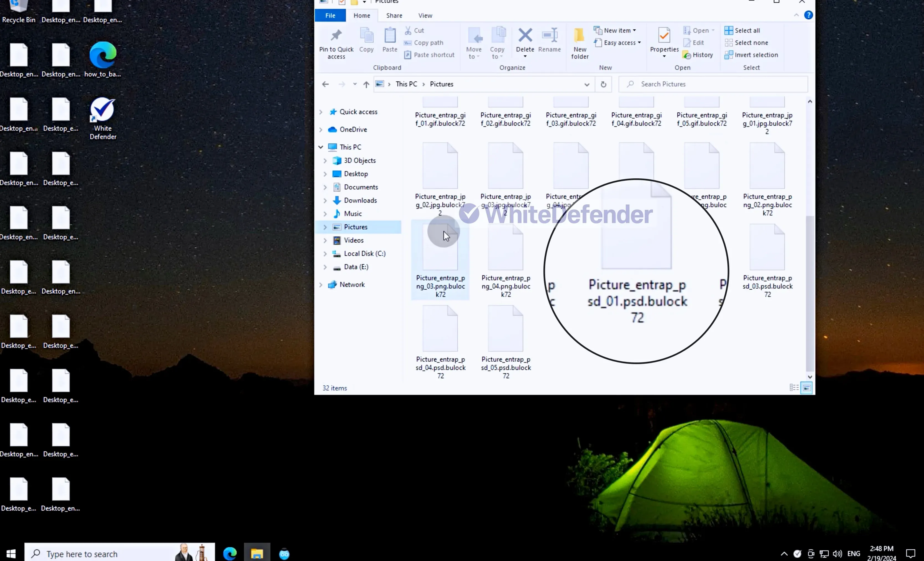Screen dimensions: 924x561
Task: Open Microsoft Edge from the taskbar
Action: (x=230, y=553)
